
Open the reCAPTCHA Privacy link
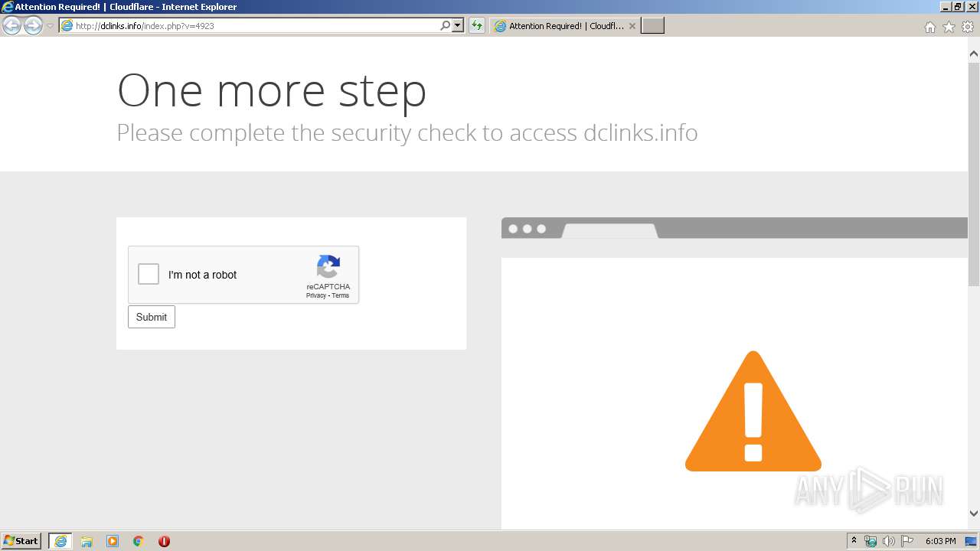pyautogui.click(x=315, y=295)
